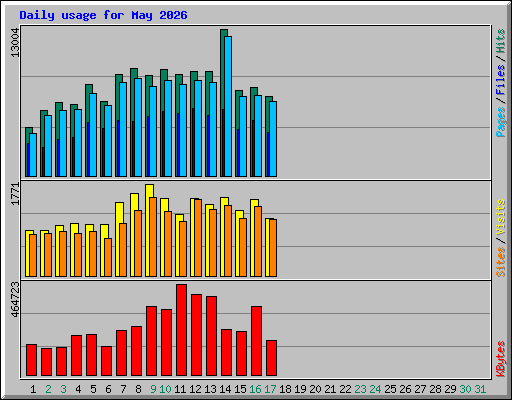Select the orange Sites bar for day 12
Screen dimensions: 512x400
(198, 238)
